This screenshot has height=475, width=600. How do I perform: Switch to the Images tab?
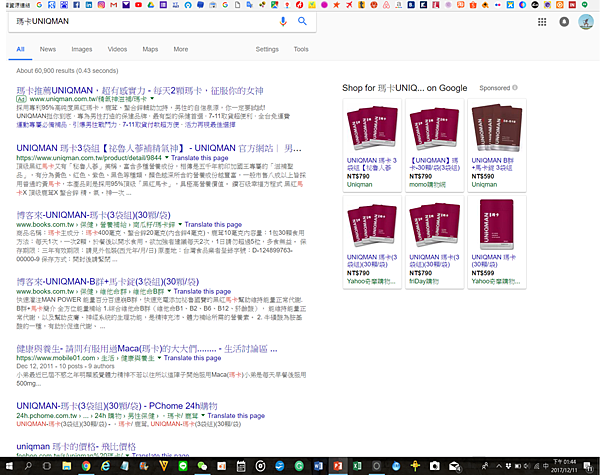pos(82,49)
